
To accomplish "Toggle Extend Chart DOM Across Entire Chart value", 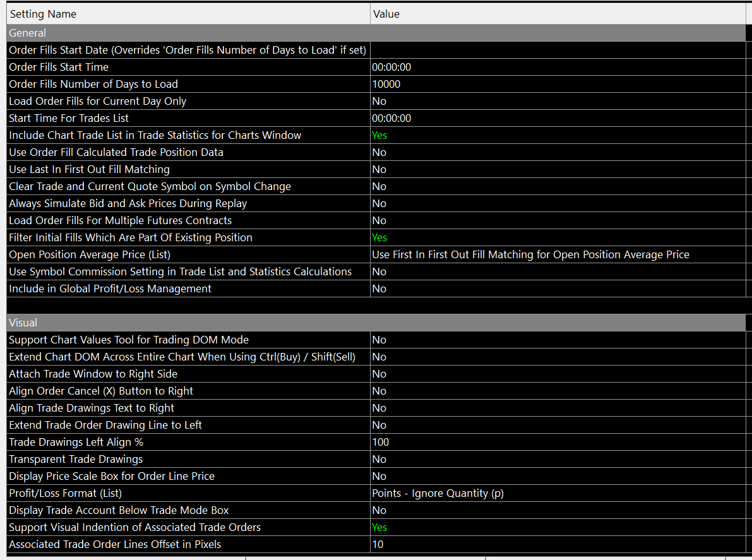I will pyautogui.click(x=558, y=357).
